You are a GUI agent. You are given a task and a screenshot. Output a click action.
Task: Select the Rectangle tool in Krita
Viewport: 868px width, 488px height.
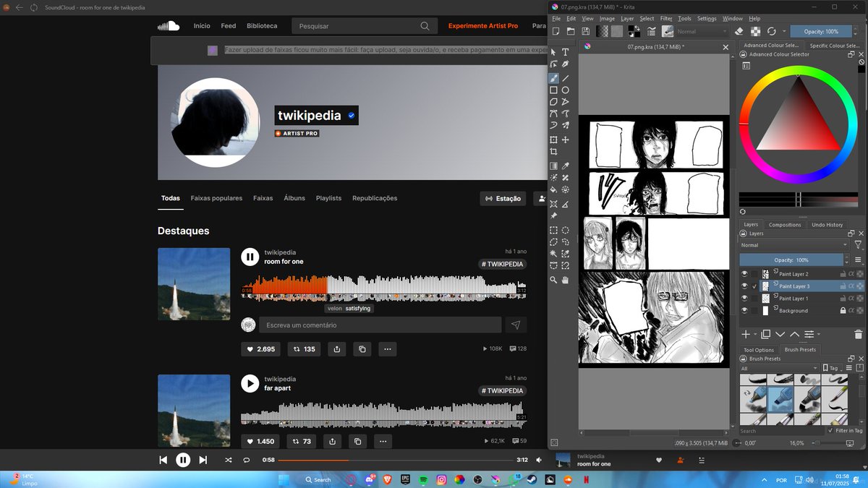[553, 90]
